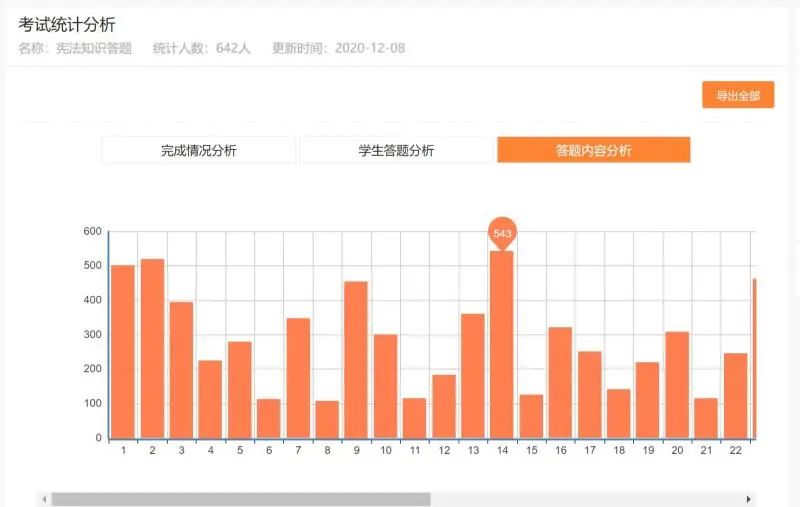This screenshot has height=507, width=800.
Task: Click the 543 marker pin above bar 14
Action: click(x=502, y=232)
